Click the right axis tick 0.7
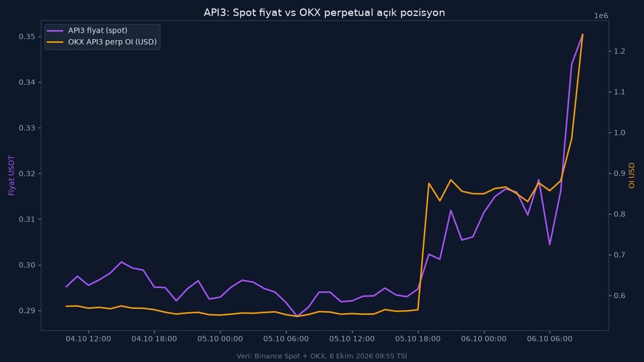 click(x=619, y=255)
